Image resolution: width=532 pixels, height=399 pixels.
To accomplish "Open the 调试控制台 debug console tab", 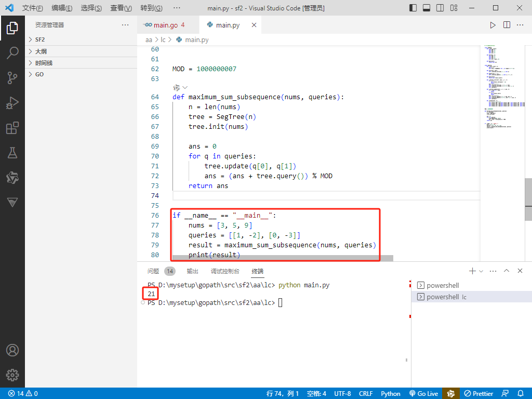I will click(x=225, y=271).
